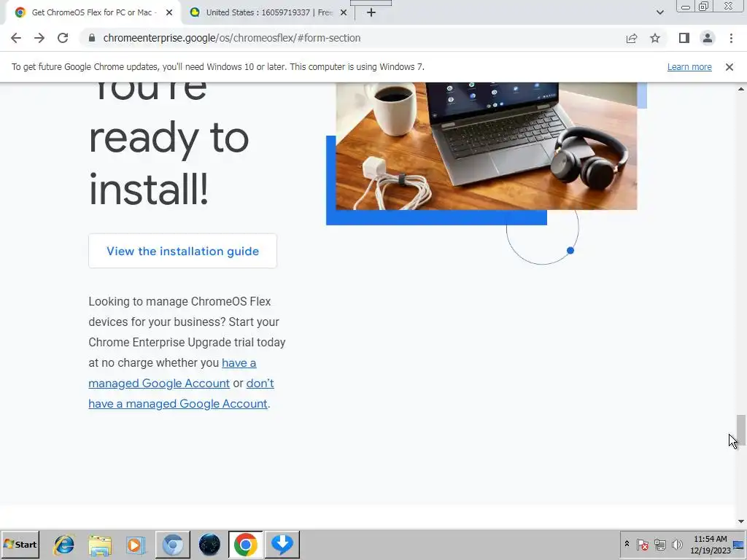
Task: Open the Chrome three-dot menu
Action: click(x=731, y=38)
